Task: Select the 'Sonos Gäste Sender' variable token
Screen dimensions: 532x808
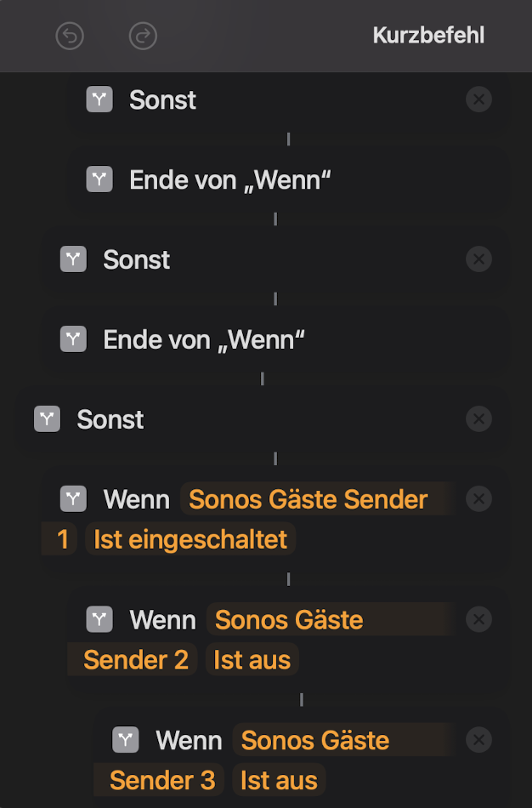Action: click(308, 499)
